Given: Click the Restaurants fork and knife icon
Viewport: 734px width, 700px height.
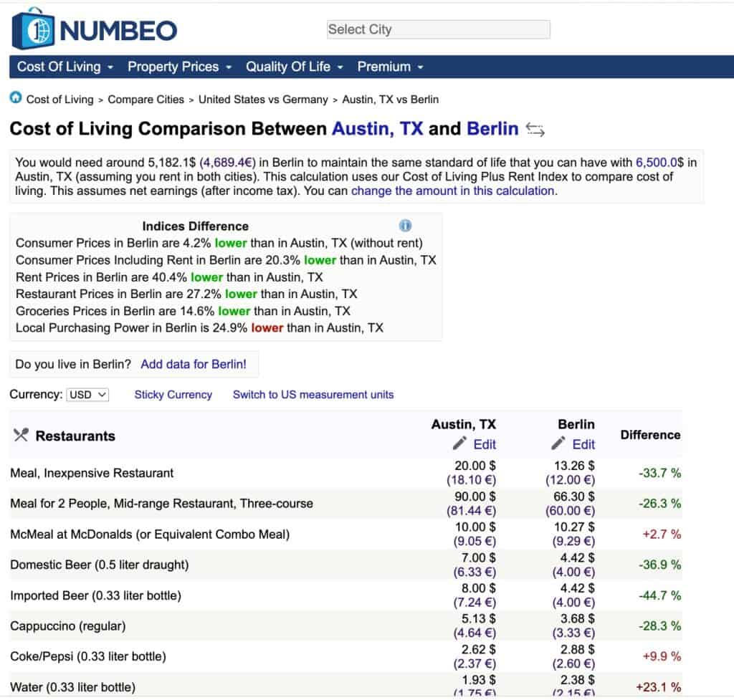Looking at the screenshot, I should click(21, 435).
